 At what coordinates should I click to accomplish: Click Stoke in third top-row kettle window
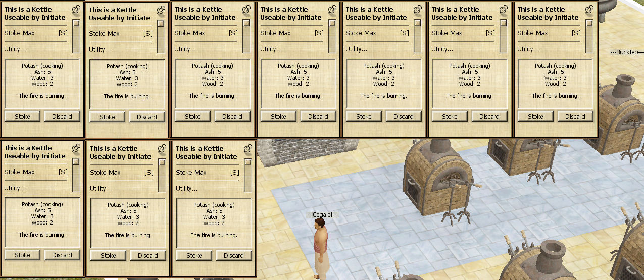click(192, 116)
